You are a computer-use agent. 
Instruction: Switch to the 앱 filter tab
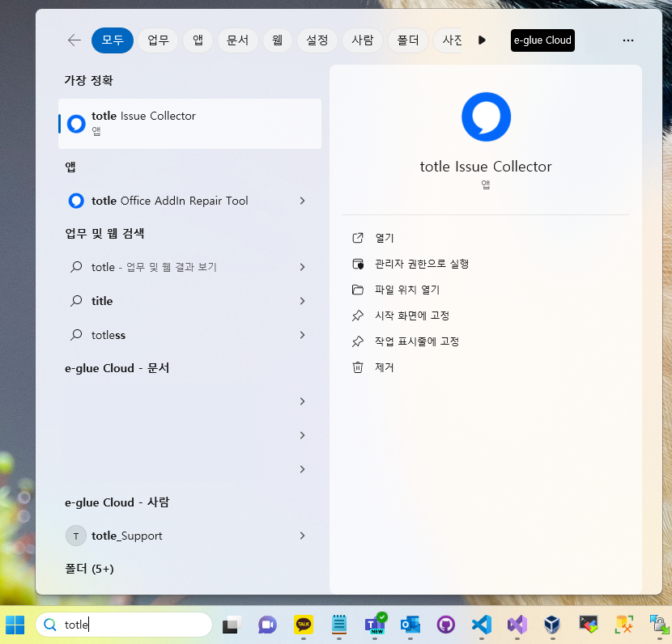point(198,40)
